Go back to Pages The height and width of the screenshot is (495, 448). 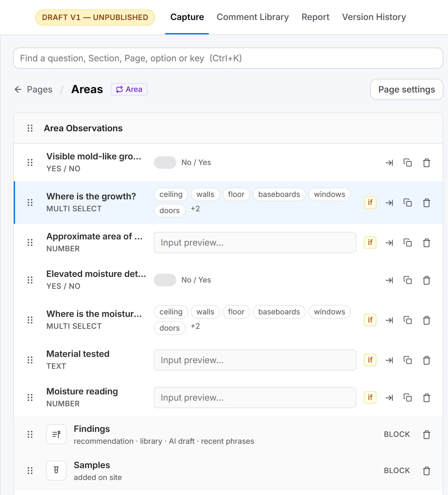tap(33, 89)
